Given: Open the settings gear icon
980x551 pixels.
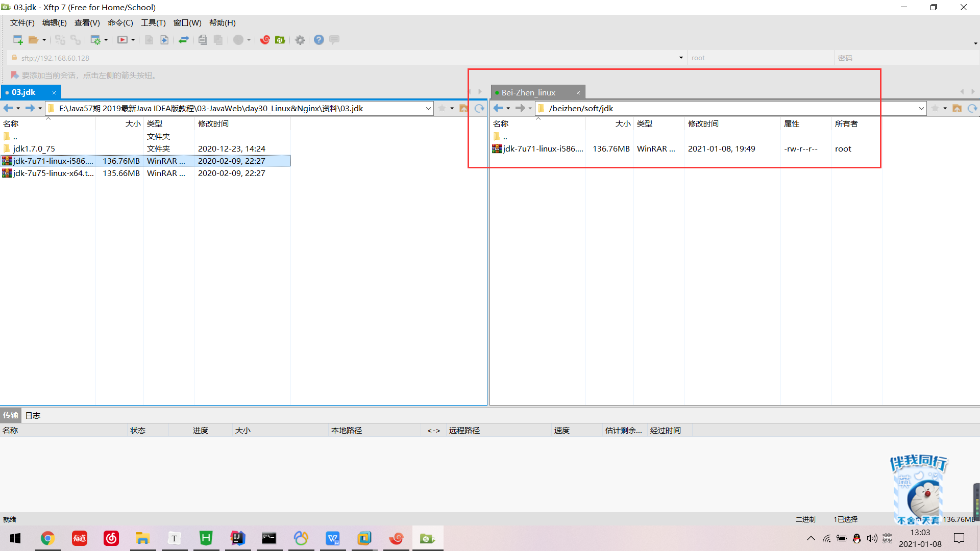Looking at the screenshot, I should point(300,40).
